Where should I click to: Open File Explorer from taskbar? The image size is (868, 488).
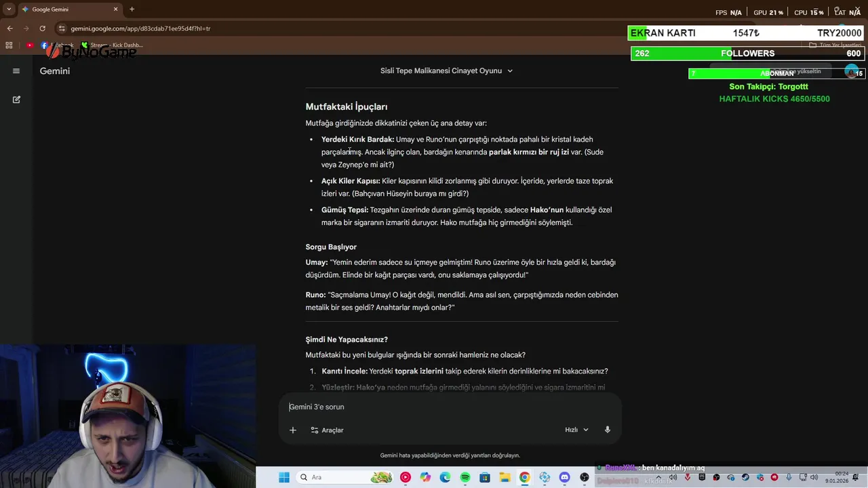[x=505, y=477]
